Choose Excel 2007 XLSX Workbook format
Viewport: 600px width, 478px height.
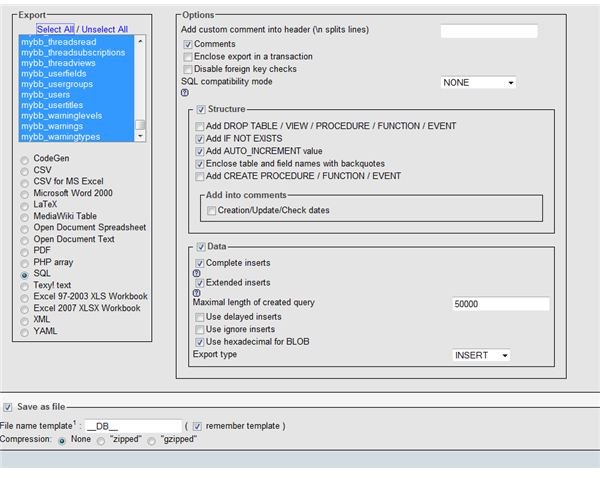(x=24, y=309)
